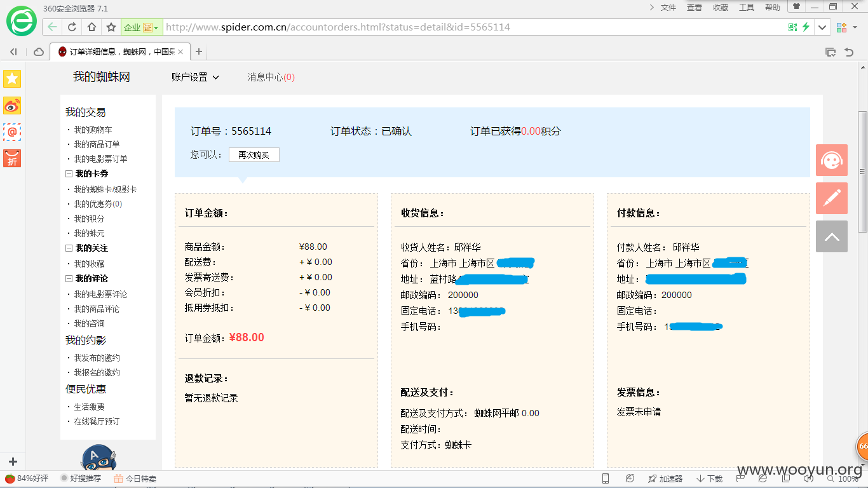
Task: Click the green lightning speed mode icon
Action: [806, 27]
